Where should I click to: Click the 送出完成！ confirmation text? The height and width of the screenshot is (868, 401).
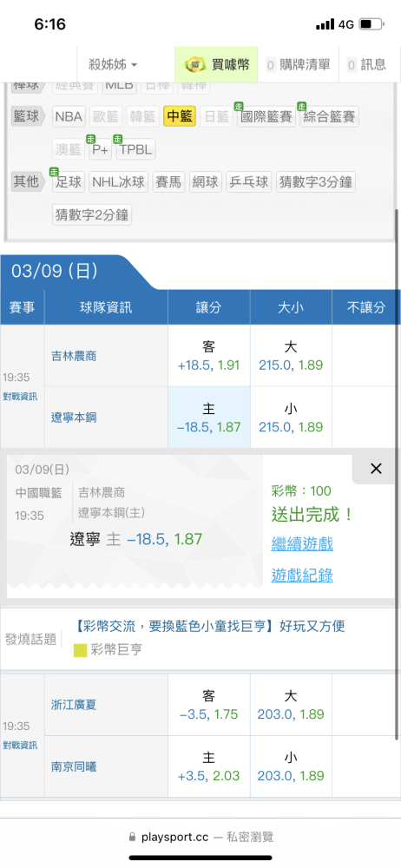313,515
